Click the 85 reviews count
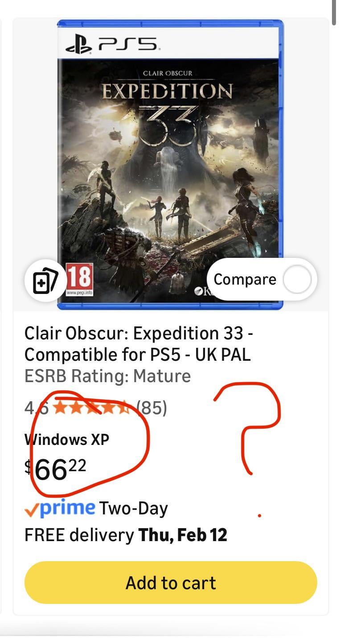 pyautogui.click(x=152, y=408)
